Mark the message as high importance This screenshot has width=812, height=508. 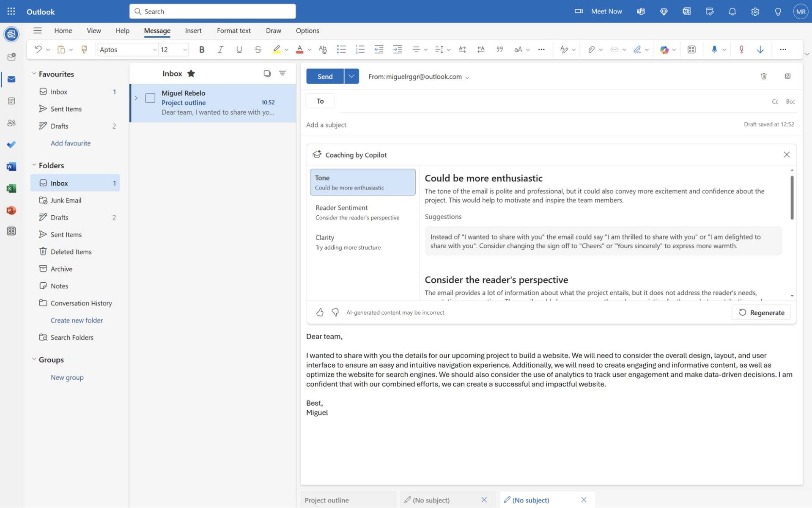pos(741,49)
